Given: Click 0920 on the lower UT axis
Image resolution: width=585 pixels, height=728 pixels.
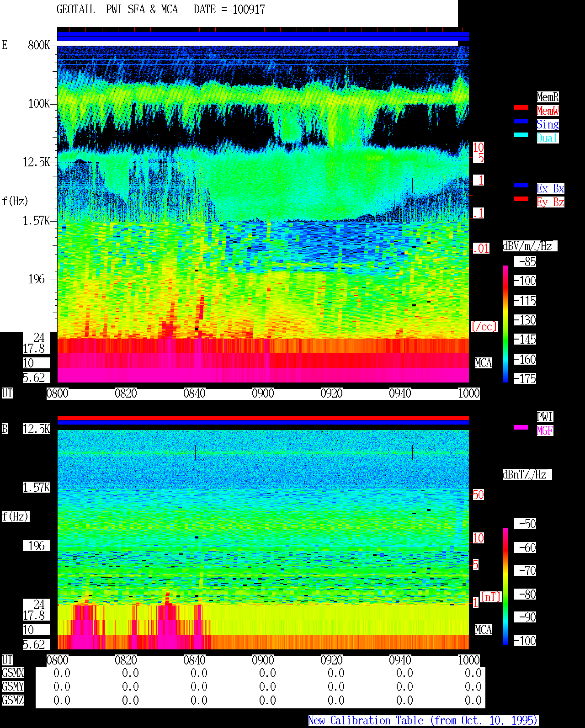Looking at the screenshot, I should [x=332, y=660].
